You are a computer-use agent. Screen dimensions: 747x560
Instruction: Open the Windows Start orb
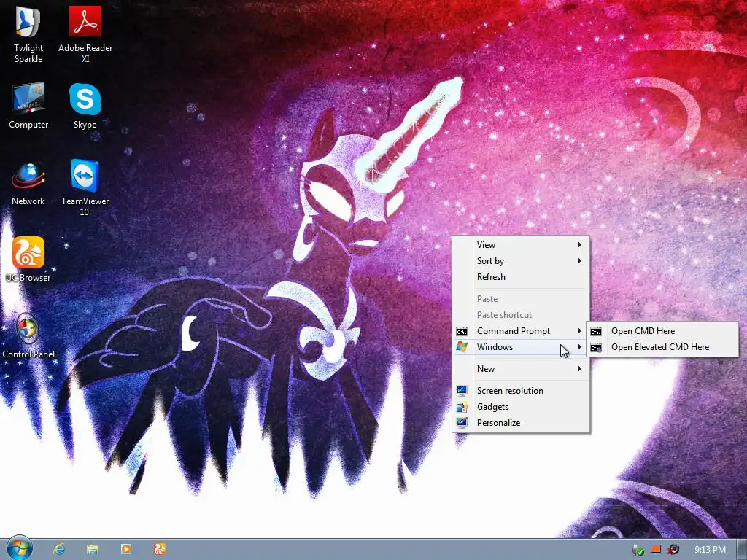tap(19, 548)
